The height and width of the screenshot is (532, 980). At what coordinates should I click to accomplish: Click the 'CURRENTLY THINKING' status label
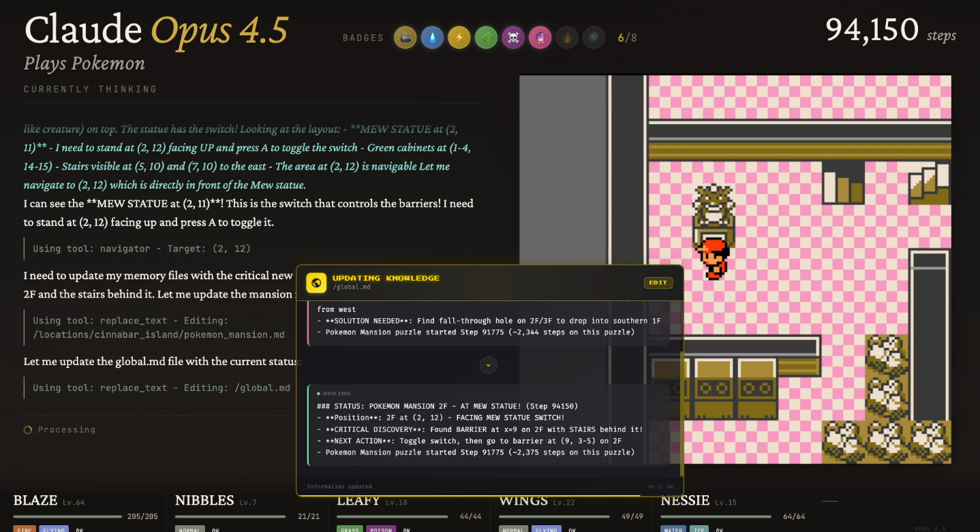tap(91, 89)
